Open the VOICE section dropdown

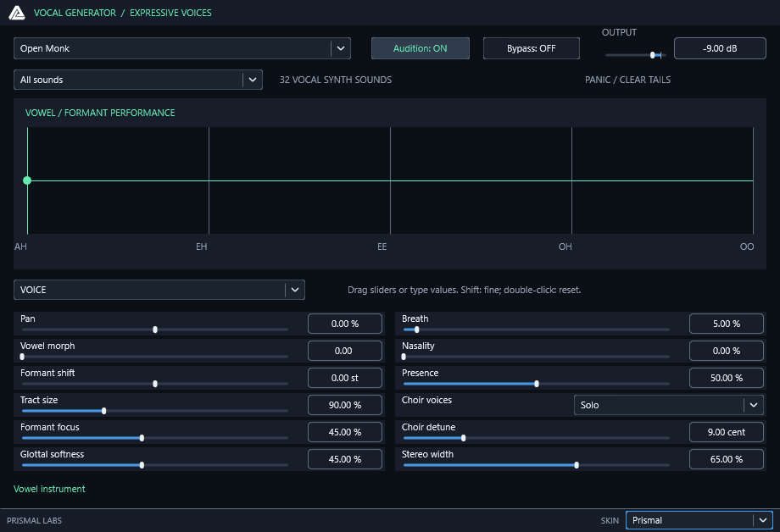(159, 290)
